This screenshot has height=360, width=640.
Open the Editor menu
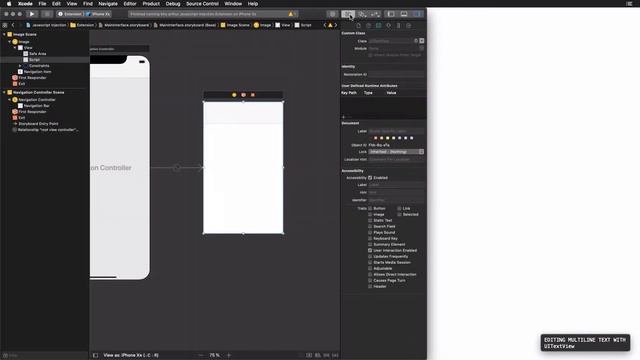(130, 4)
